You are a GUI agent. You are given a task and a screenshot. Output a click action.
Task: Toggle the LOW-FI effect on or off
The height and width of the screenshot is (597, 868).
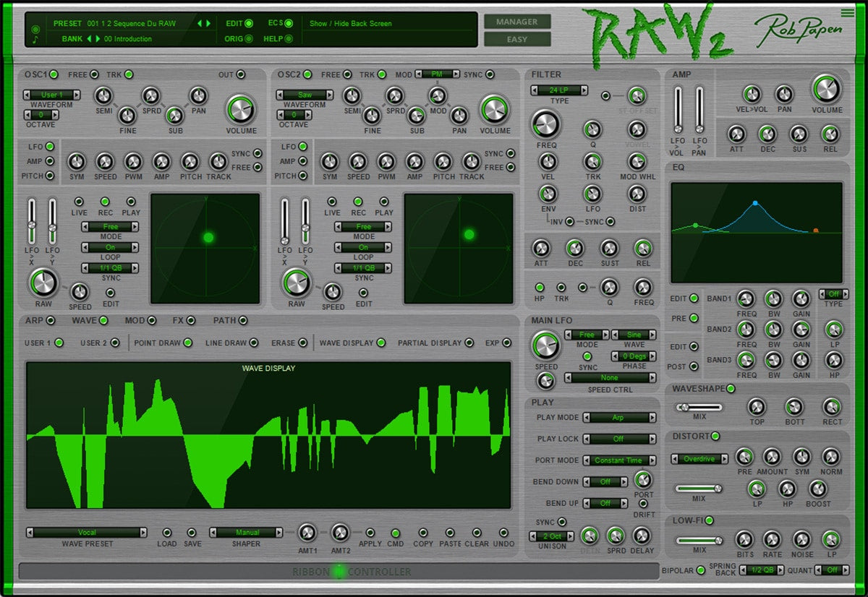click(x=709, y=520)
